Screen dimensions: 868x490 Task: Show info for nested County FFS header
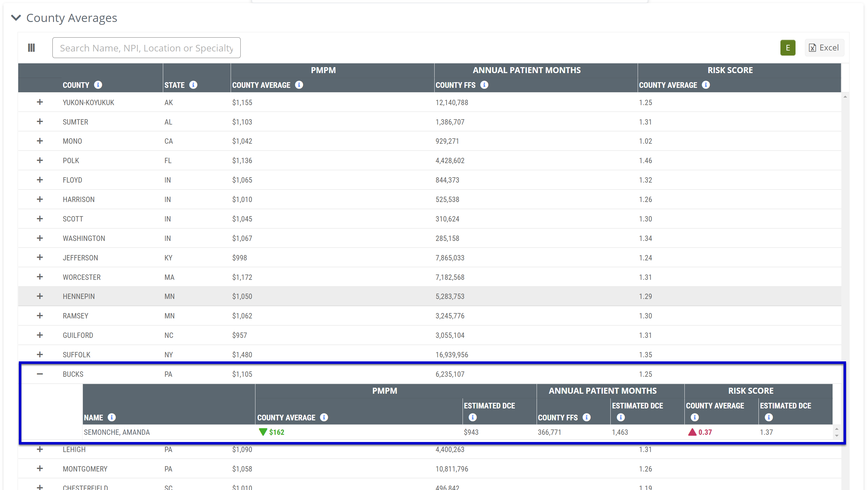click(586, 418)
